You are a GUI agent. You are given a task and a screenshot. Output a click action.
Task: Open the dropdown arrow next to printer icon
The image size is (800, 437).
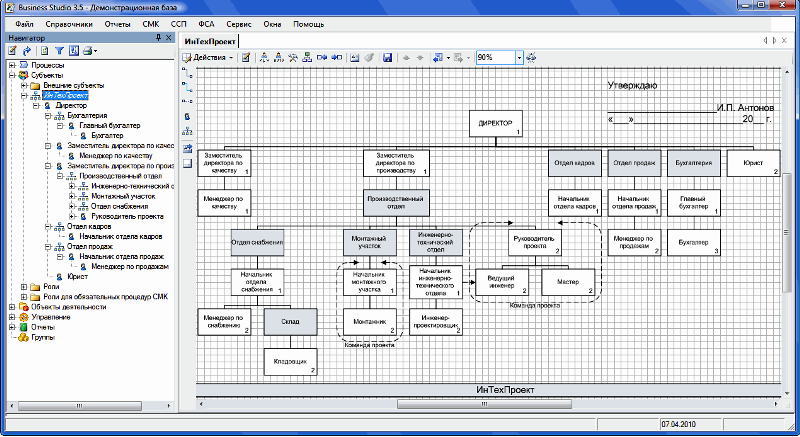tap(95, 50)
